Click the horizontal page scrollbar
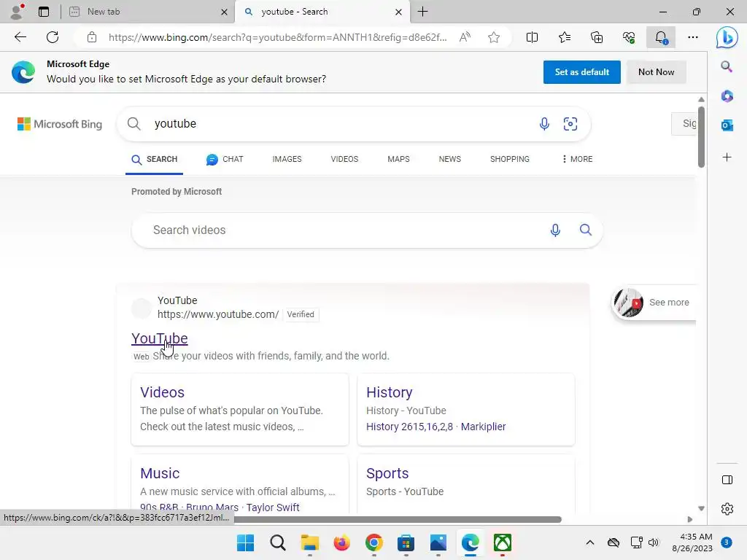Screen dimensions: 747x560 [x=398, y=519]
